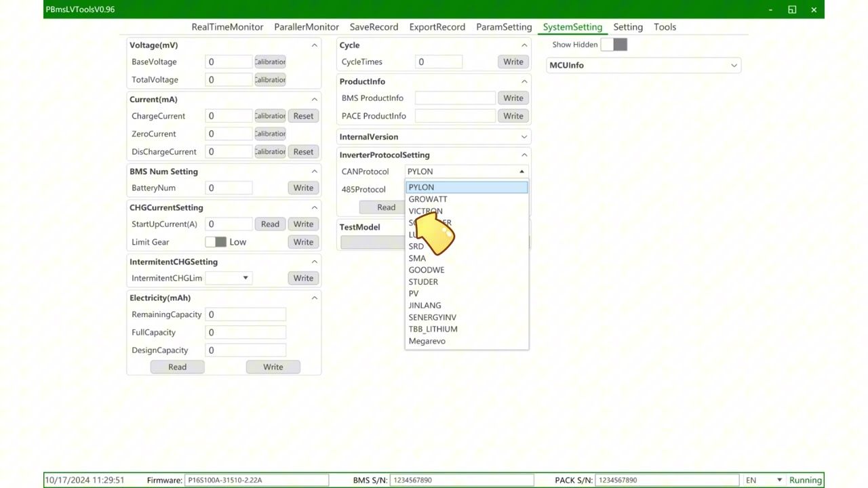Collapse the ProductInfo section
Image resolution: width=868 pixels, height=488 pixels.
pos(524,81)
